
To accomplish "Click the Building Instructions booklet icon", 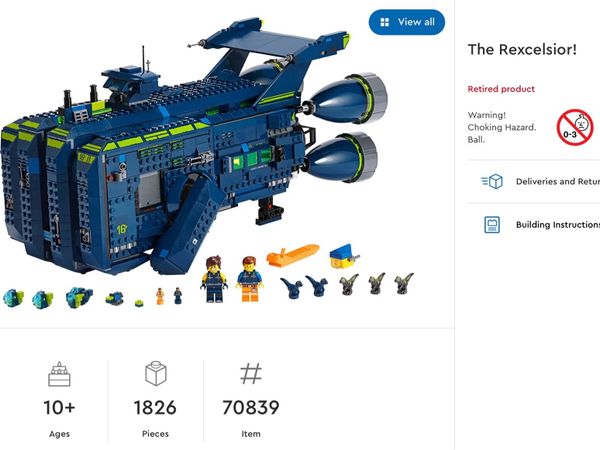I will pyautogui.click(x=492, y=224).
